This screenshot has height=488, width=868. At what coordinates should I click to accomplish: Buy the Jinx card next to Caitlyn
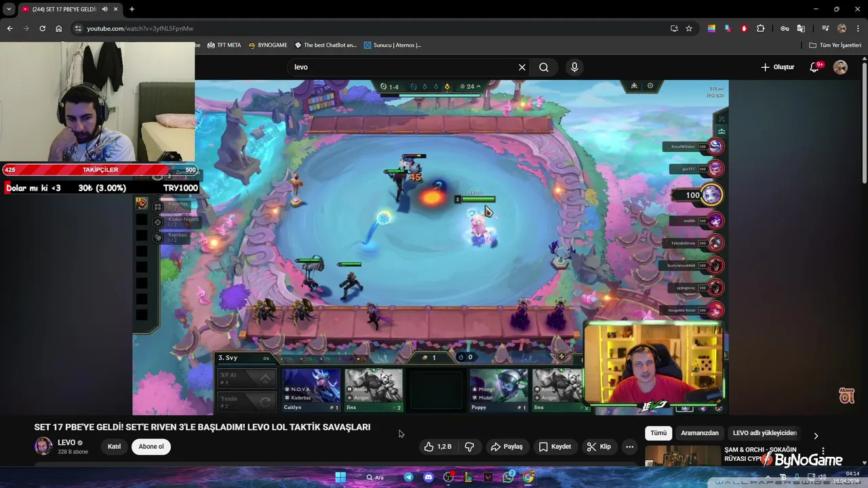coord(374,390)
